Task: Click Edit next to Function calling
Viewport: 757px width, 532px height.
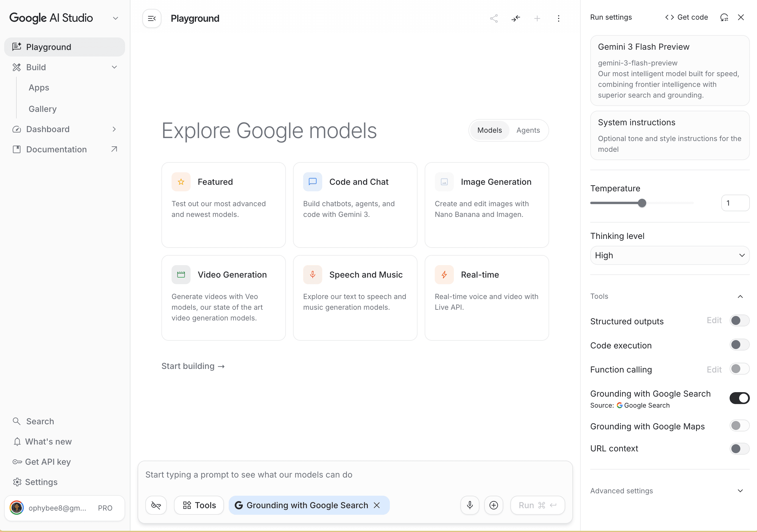Action: [714, 370]
